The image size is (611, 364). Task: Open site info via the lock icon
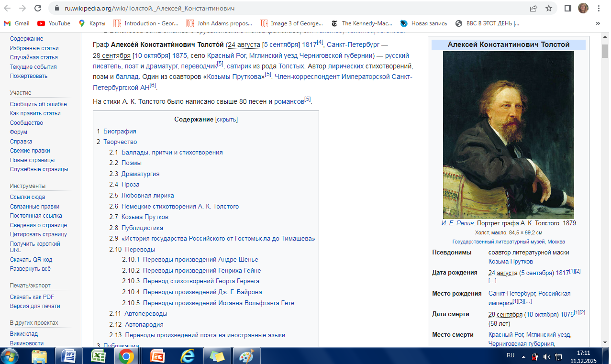[57, 8]
